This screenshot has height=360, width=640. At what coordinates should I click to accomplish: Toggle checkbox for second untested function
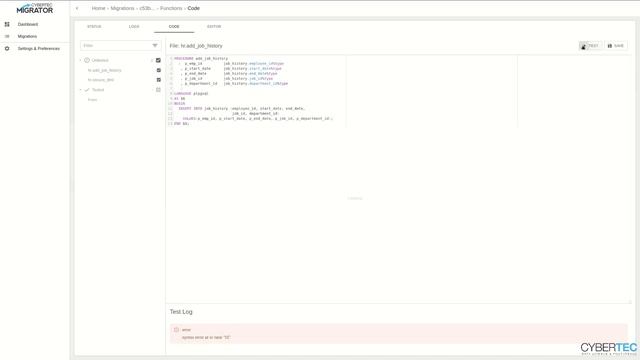(x=159, y=80)
